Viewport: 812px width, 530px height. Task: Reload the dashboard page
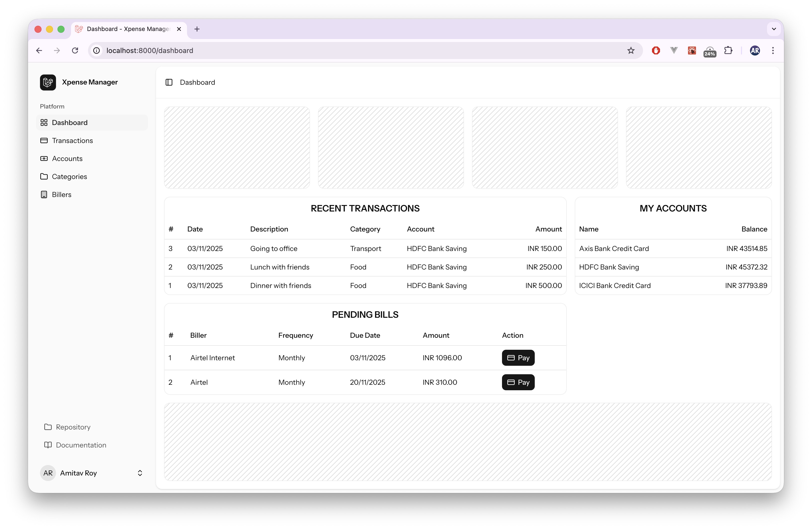click(x=75, y=50)
